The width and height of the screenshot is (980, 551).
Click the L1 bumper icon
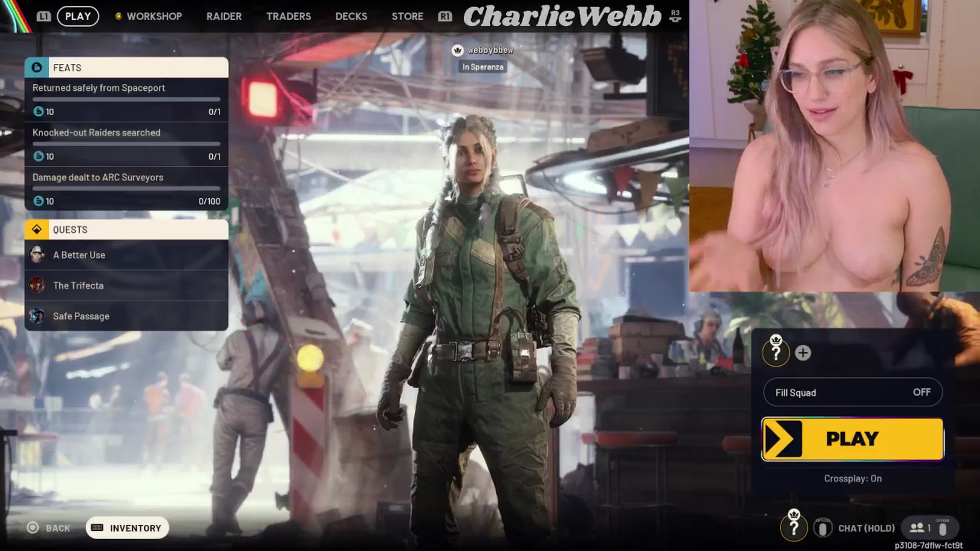point(43,16)
